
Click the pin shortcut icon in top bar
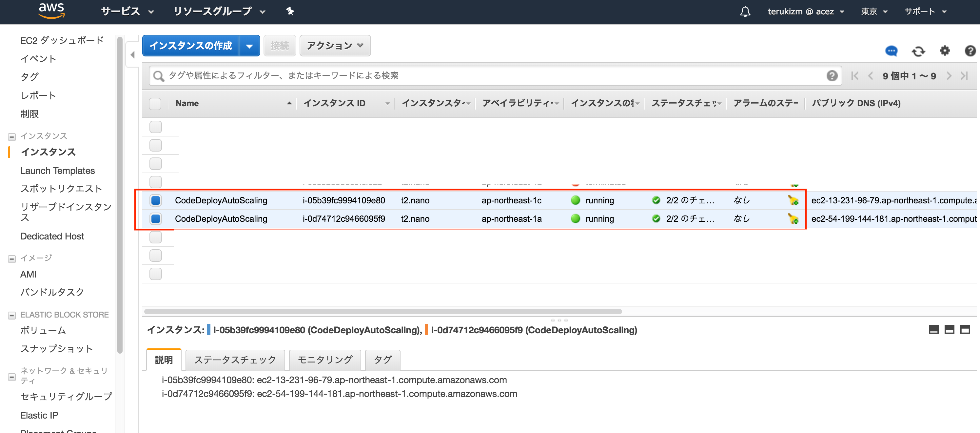point(290,11)
